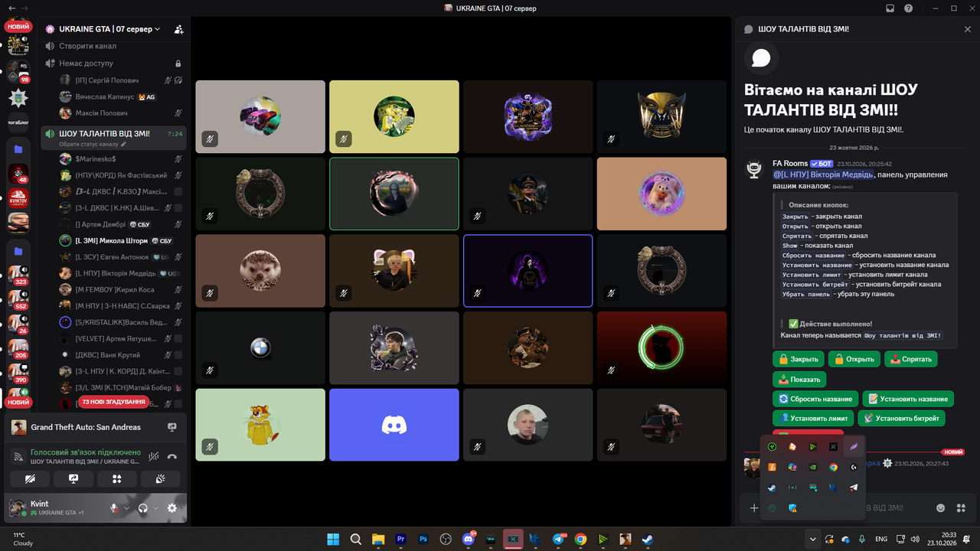Click the Сбросить название button
The width and height of the screenshot is (980, 551).
coord(815,399)
